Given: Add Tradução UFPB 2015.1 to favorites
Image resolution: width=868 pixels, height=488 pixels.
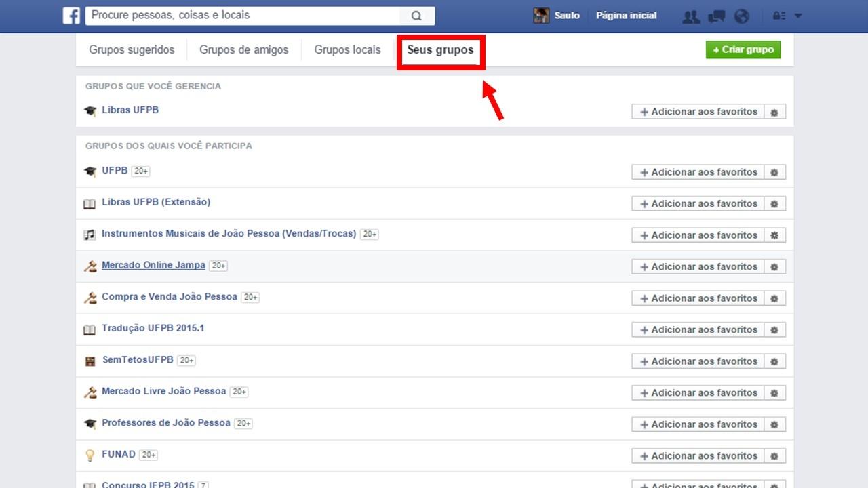Looking at the screenshot, I should [698, 329].
